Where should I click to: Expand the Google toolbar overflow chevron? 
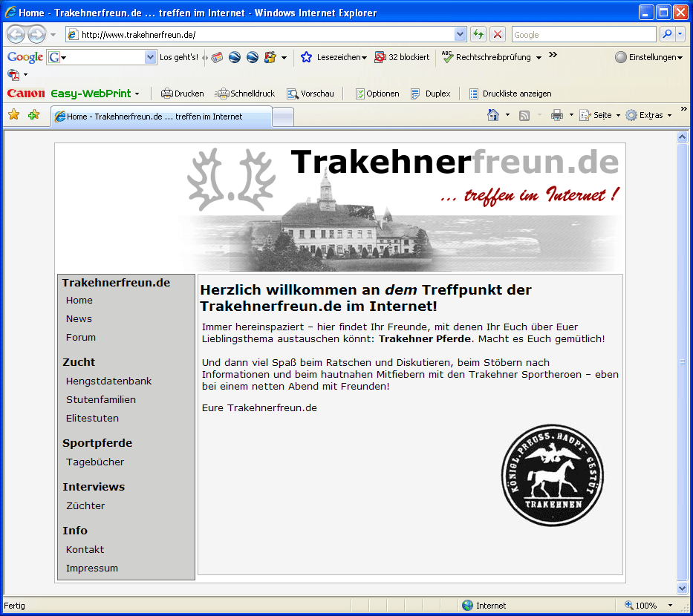coord(553,55)
